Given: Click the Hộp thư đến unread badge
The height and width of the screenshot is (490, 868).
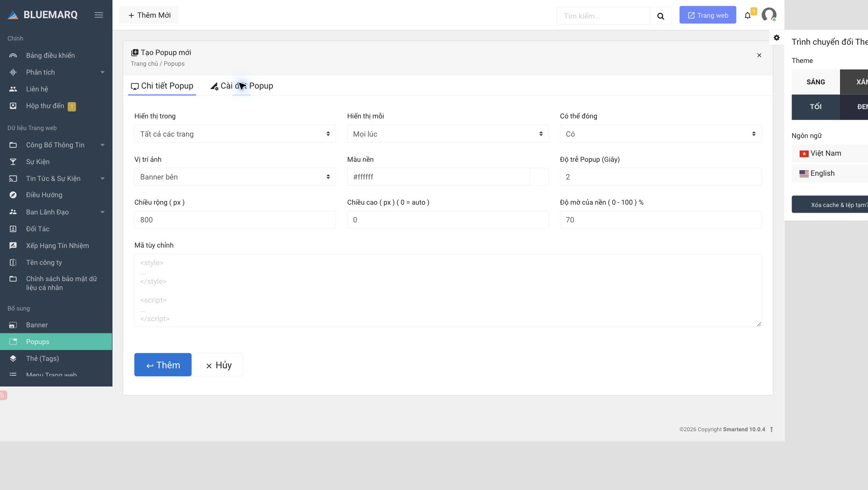Looking at the screenshot, I should [x=72, y=107].
